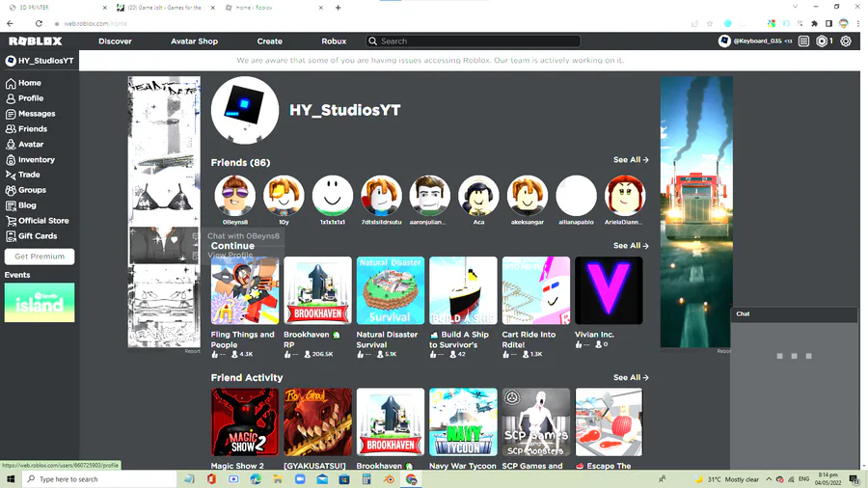Open Cart Ride Into Rdite game
Viewport: 868px width, 488px height.
[x=536, y=290]
